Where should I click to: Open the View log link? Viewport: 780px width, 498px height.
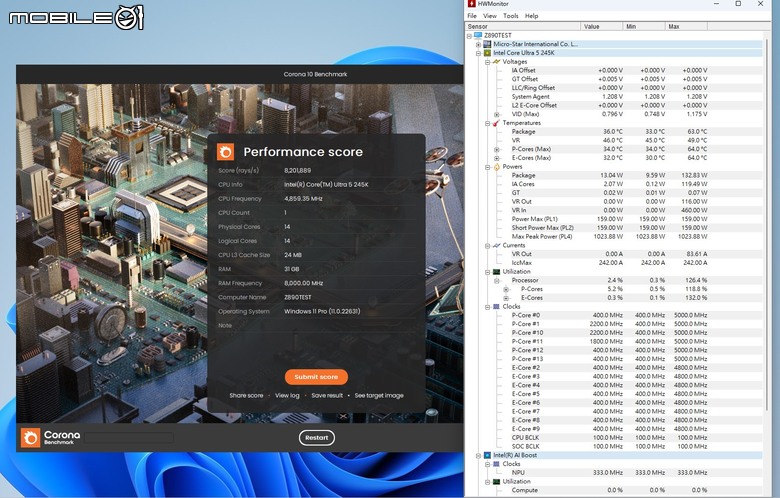[288, 396]
